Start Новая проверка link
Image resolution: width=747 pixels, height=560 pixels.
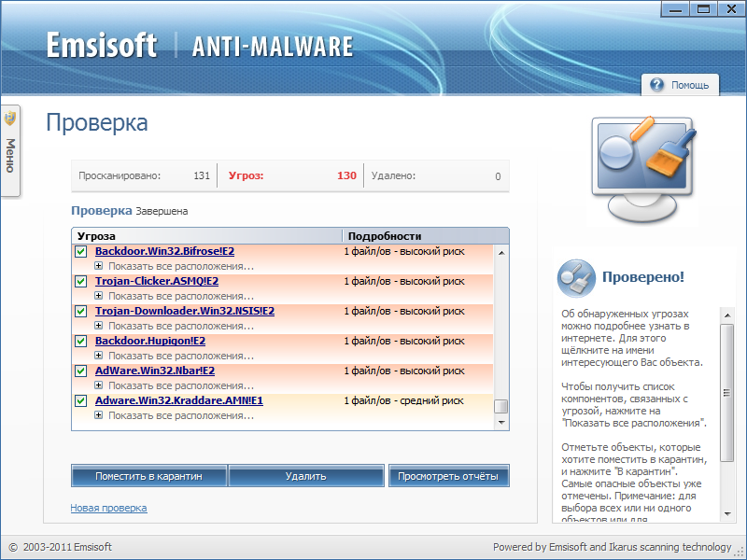point(108,508)
